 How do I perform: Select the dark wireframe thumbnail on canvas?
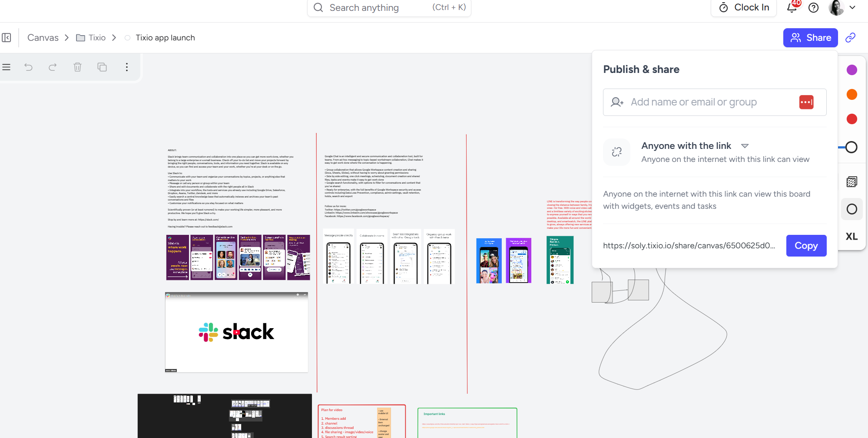click(225, 416)
